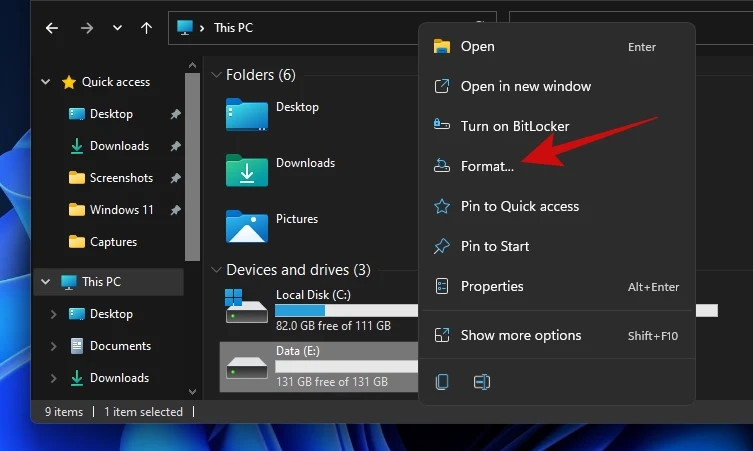This screenshot has height=451, width=753.
Task: Collapse the Folders (6) group
Action: click(216, 75)
